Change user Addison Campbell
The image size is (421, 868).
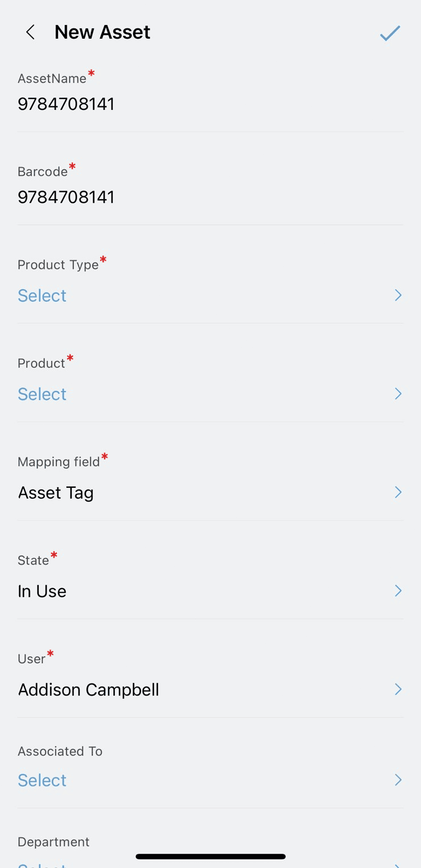[x=89, y=689]
